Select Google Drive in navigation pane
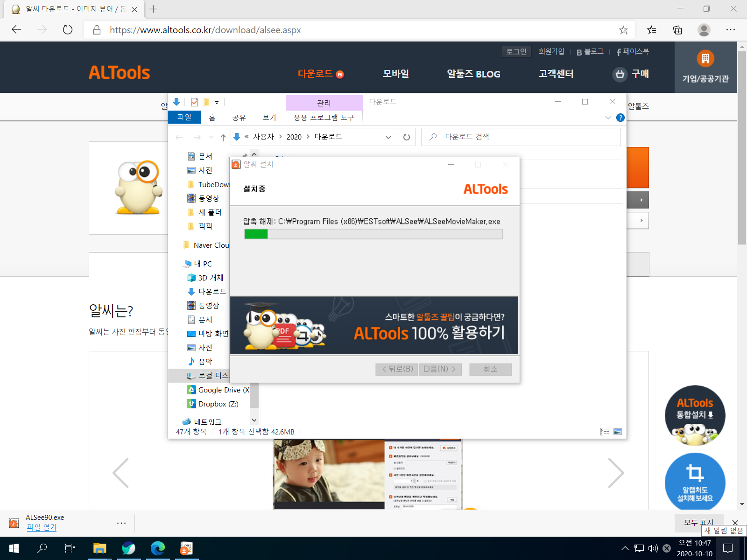 [218, 390]
